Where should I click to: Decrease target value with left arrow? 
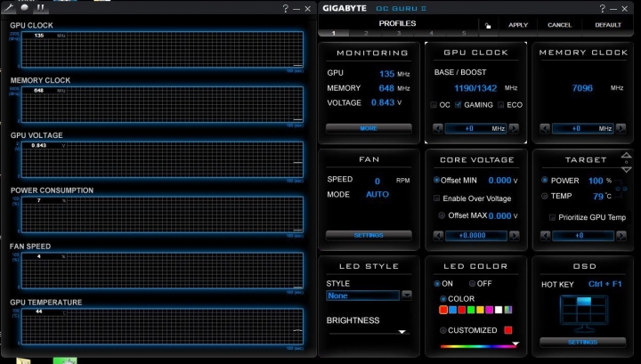(x=545, y=236)
